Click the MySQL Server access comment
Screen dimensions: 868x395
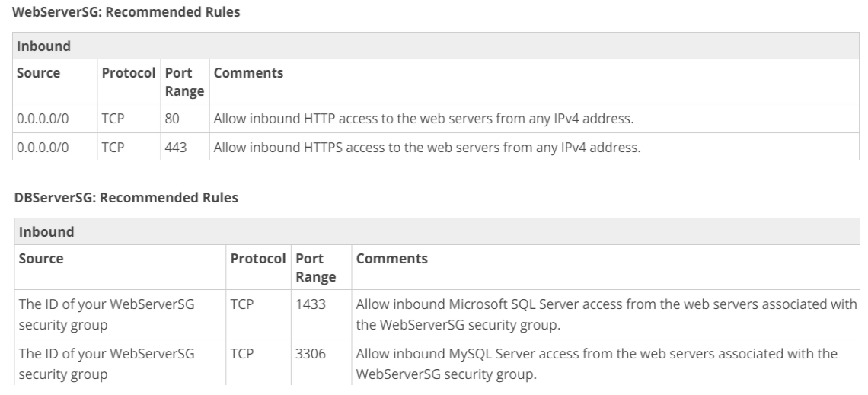597,364
